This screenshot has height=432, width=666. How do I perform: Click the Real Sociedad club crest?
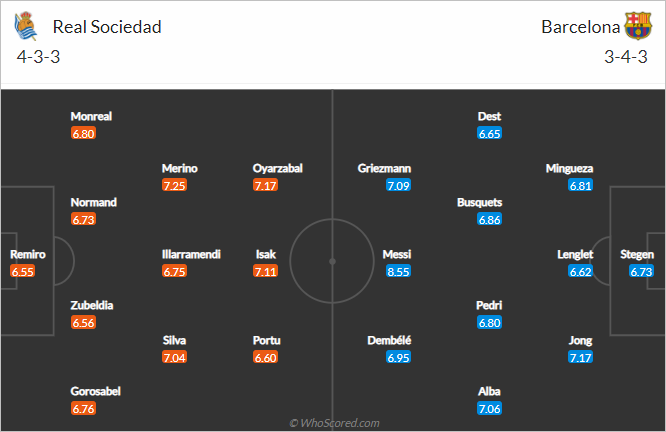[25, 26]
